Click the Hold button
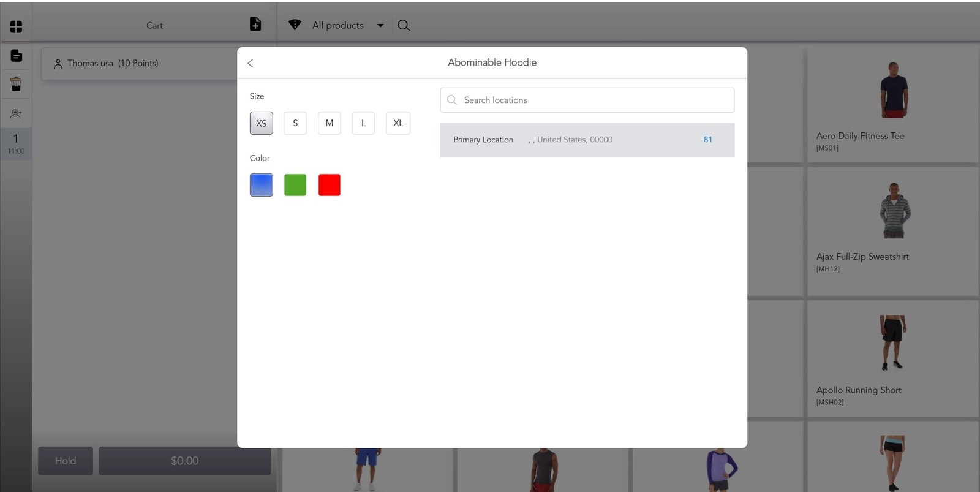 66,461
